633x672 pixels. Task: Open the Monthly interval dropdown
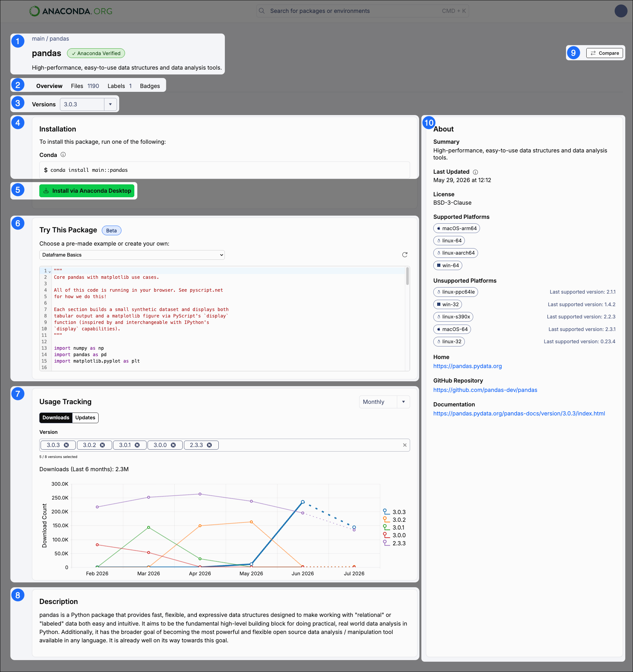384,402
